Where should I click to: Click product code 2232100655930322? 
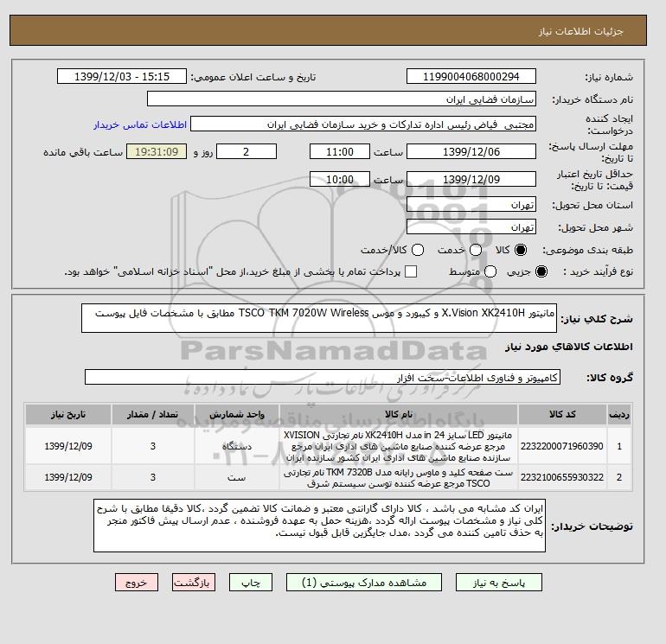point(562,477)
